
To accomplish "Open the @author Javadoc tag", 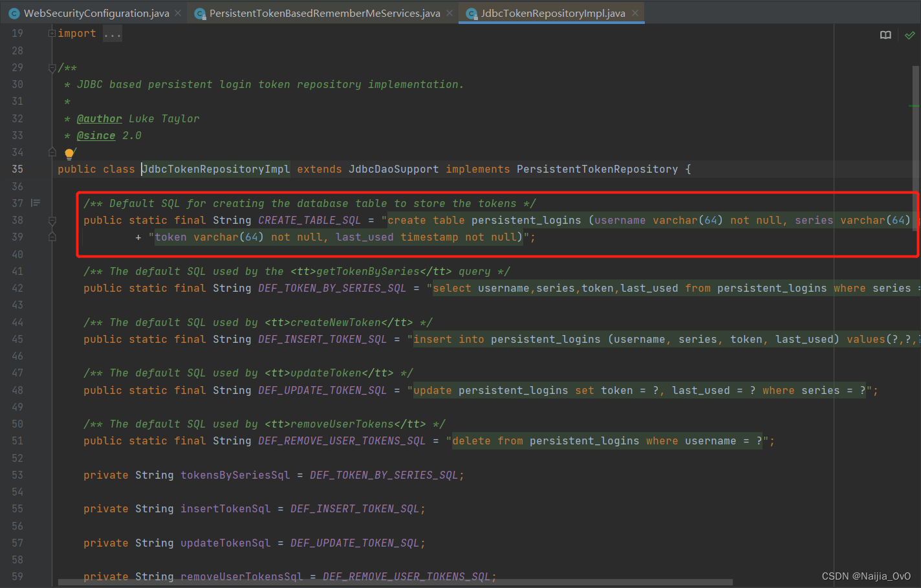I will click(x=99, y=118).
